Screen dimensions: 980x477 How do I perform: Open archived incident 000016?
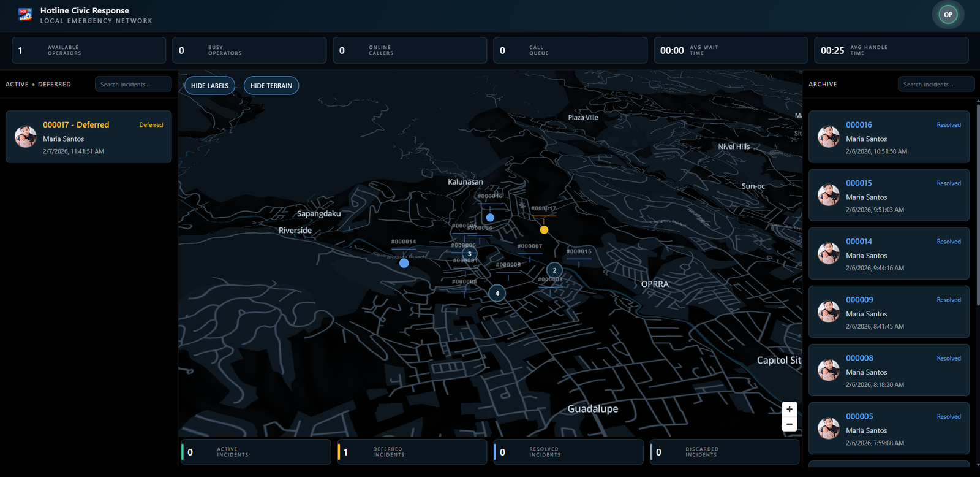point(889,137)
